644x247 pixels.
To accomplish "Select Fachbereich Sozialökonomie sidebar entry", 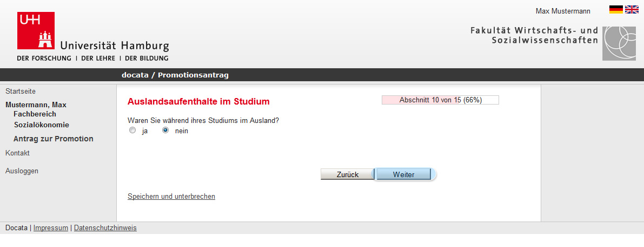I will click(41, 119).
